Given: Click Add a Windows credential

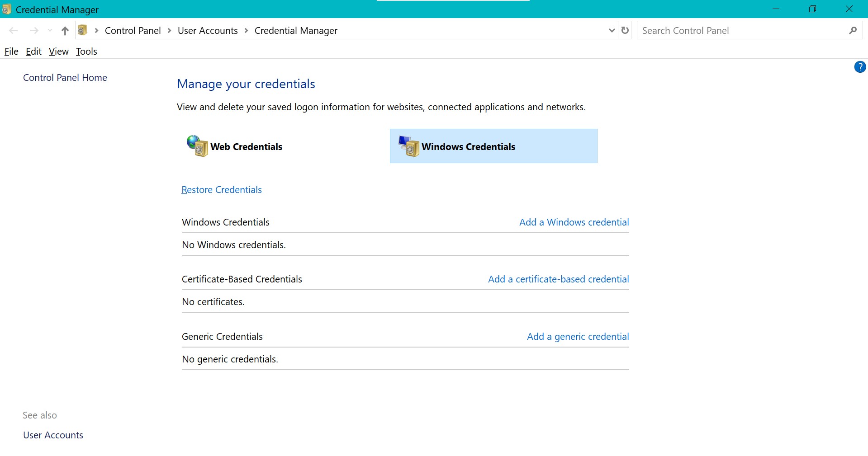Looking at the screenshot, I should (x=574, y=222).
